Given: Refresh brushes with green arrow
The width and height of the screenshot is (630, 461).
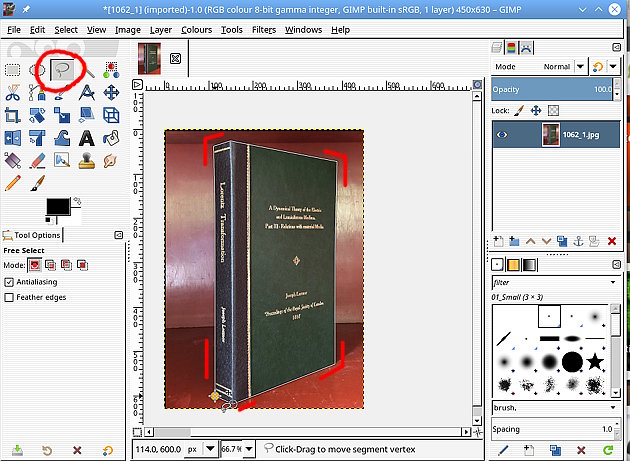Looking at the screenshot, I should (x=608, y=450).
